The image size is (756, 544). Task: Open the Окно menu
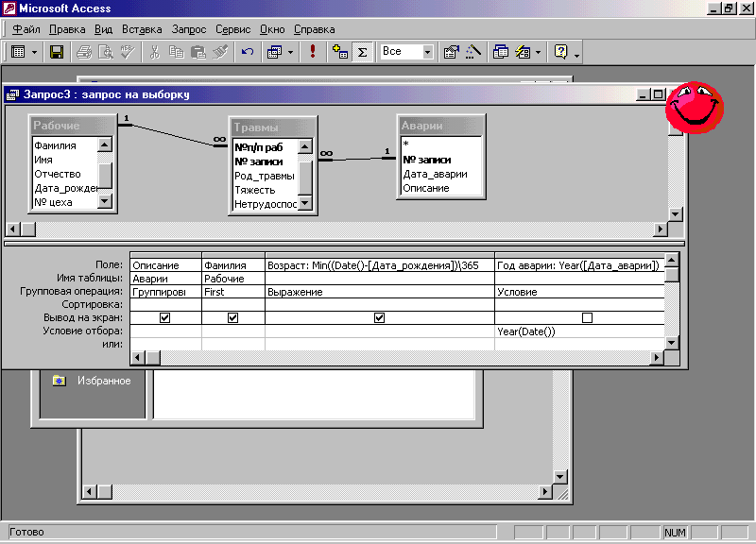[x=272, y=29]
